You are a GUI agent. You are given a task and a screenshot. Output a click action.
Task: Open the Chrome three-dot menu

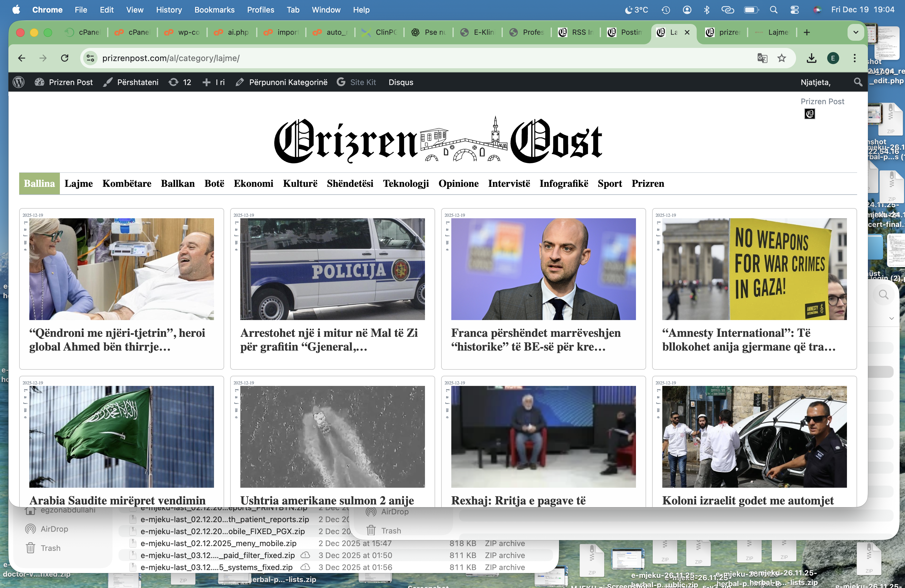pos(854,58)
